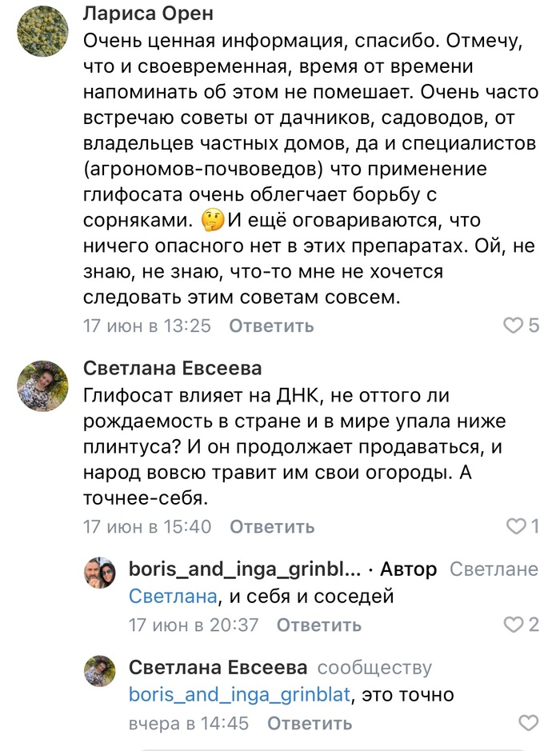Click the blue 'Светлана' mention link
The image size is (560, 751).
[173, 597]
